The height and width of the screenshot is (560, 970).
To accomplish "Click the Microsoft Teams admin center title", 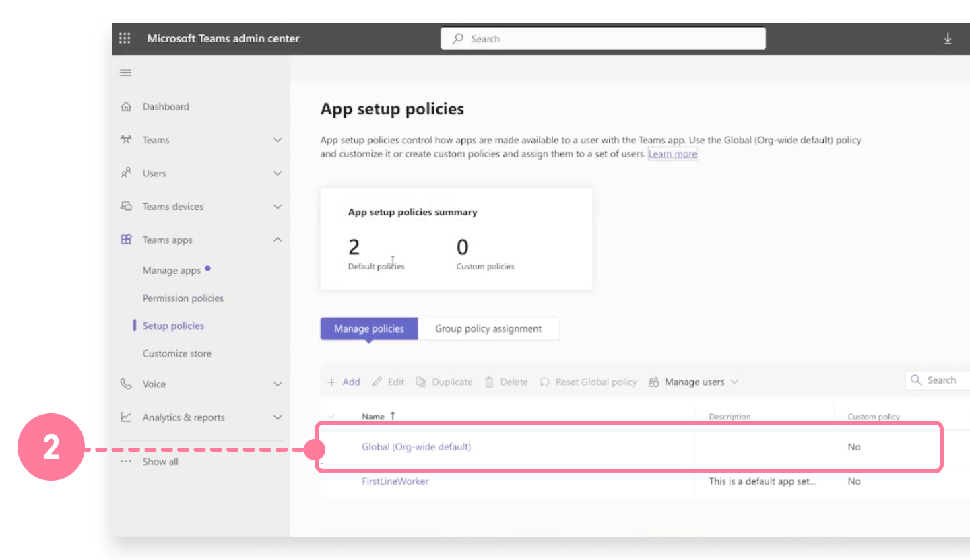I will (x=223, y=38).
